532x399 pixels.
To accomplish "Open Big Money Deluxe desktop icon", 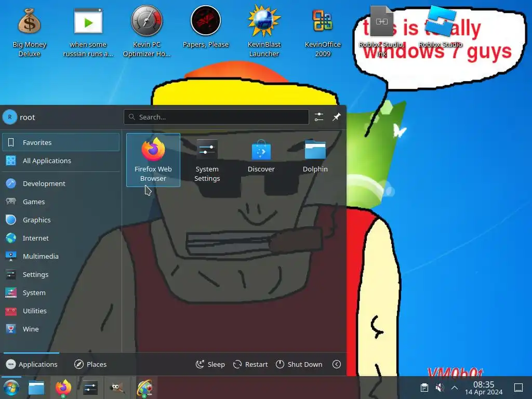I will pos(30,32).
